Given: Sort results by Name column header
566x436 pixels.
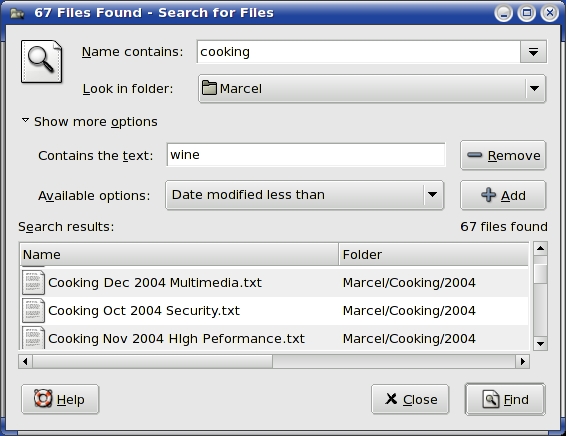Looking at the screenshot, I should (179, 254).
